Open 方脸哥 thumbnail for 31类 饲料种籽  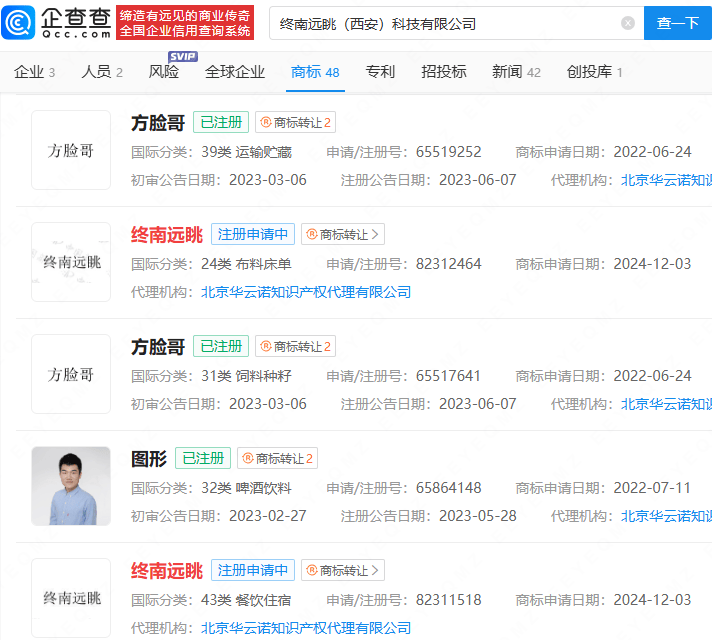pyautogui.click(x=71, y=374)
